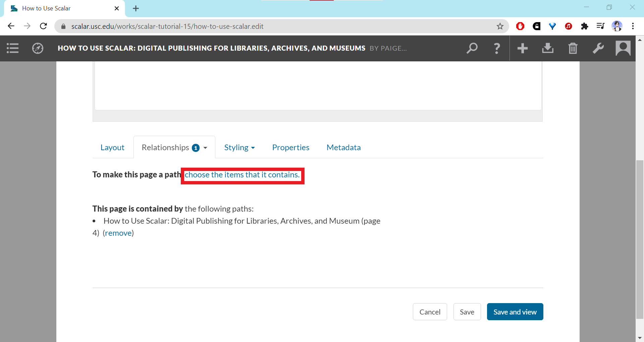
Task: Click the compass explore icon
Action: click(38, 48)
